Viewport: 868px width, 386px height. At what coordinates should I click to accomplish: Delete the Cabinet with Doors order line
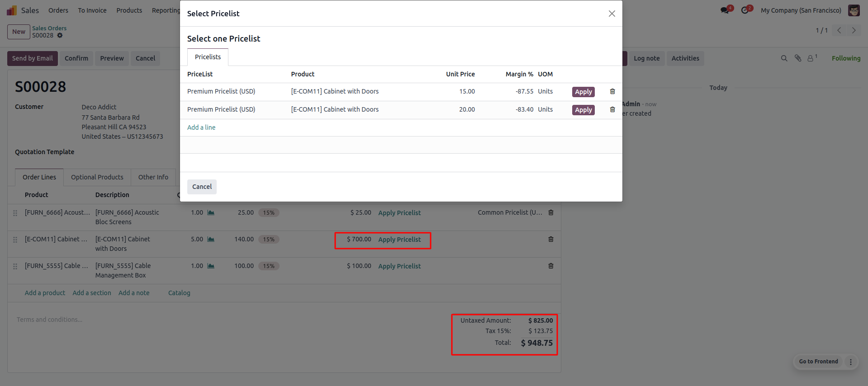(x=551, y=239)
